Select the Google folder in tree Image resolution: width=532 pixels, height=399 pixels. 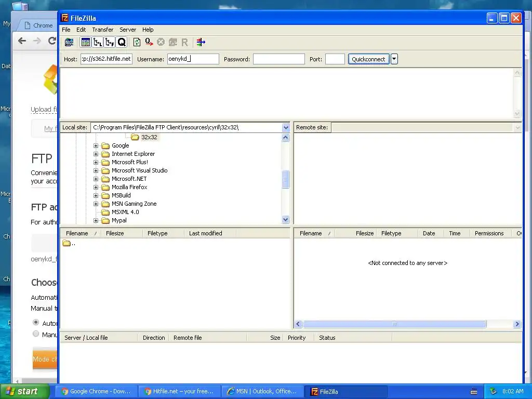click(x=116, y=145)
